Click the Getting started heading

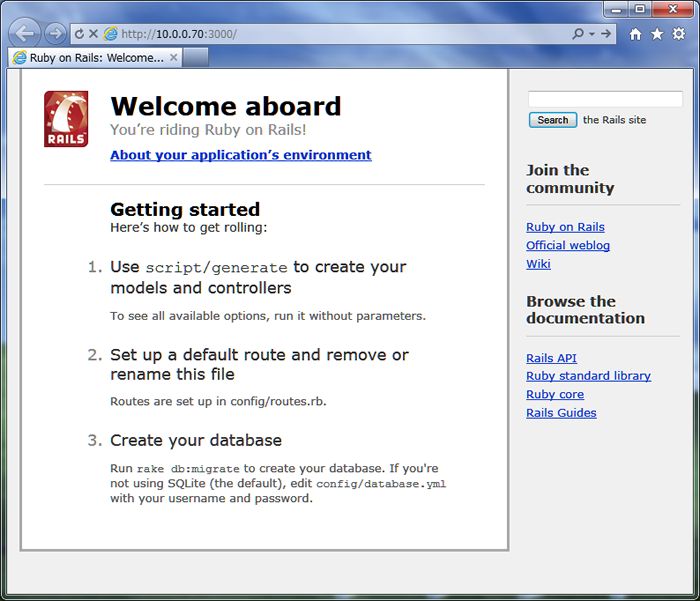pyautogui.click(x=185, y=209)
